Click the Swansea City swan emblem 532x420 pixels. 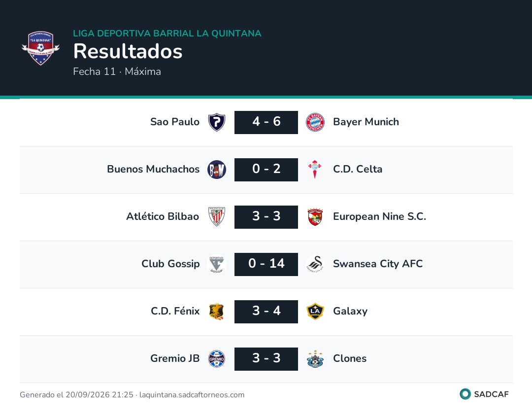(x=315, y=264)
